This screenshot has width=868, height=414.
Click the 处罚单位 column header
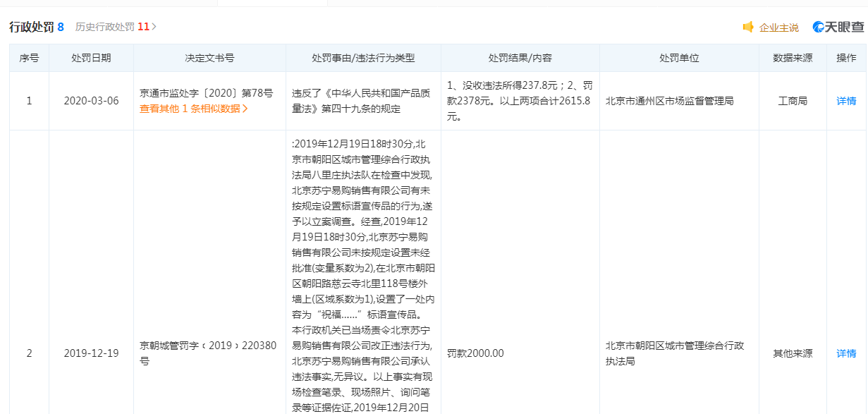point(678,58)
